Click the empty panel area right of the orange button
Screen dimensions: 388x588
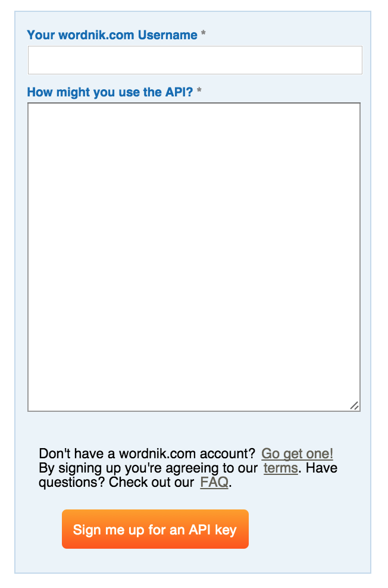click(309, 529)
